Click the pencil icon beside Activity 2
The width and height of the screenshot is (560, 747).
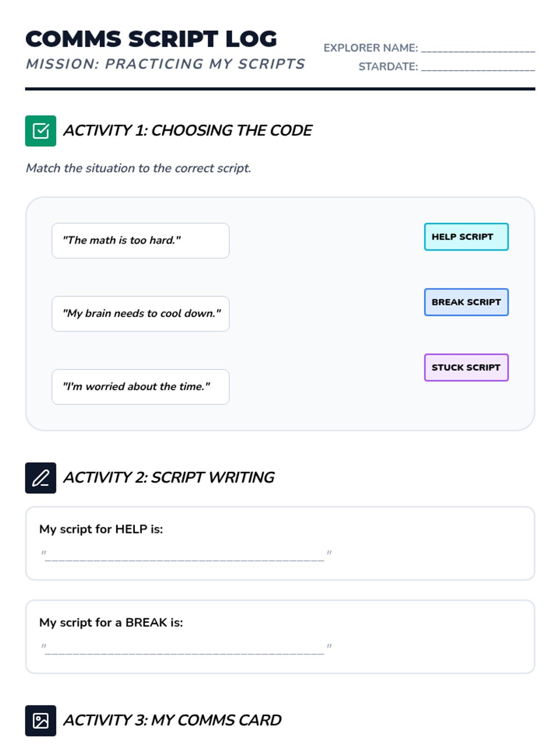click(41, 478)
